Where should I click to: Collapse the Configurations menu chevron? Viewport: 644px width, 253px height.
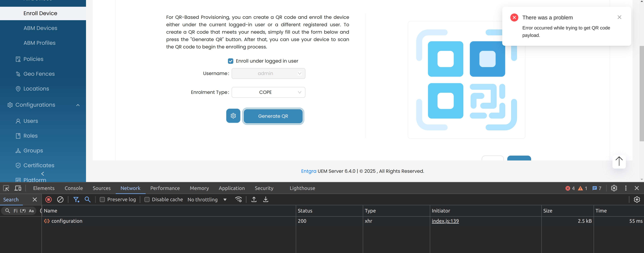[78, 105]
